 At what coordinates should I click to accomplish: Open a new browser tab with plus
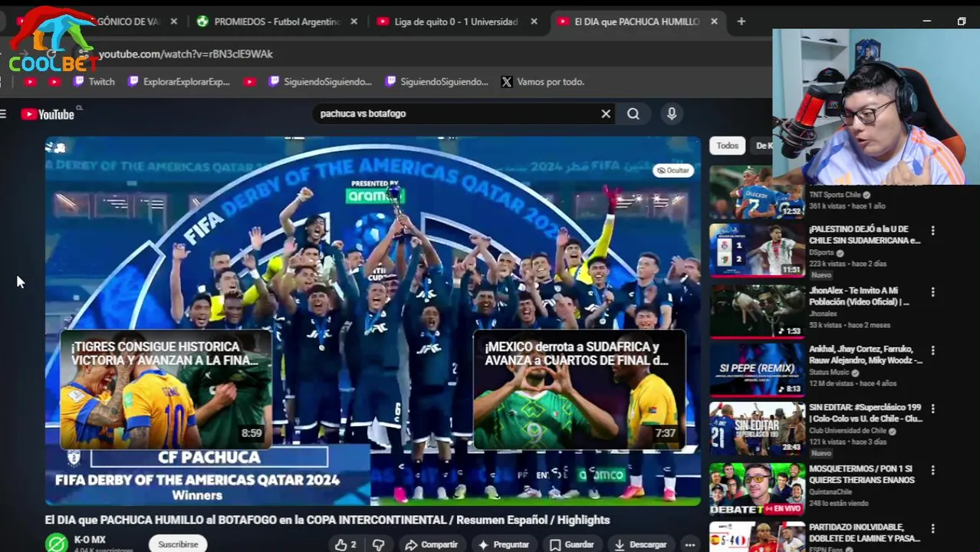point(742,21)
